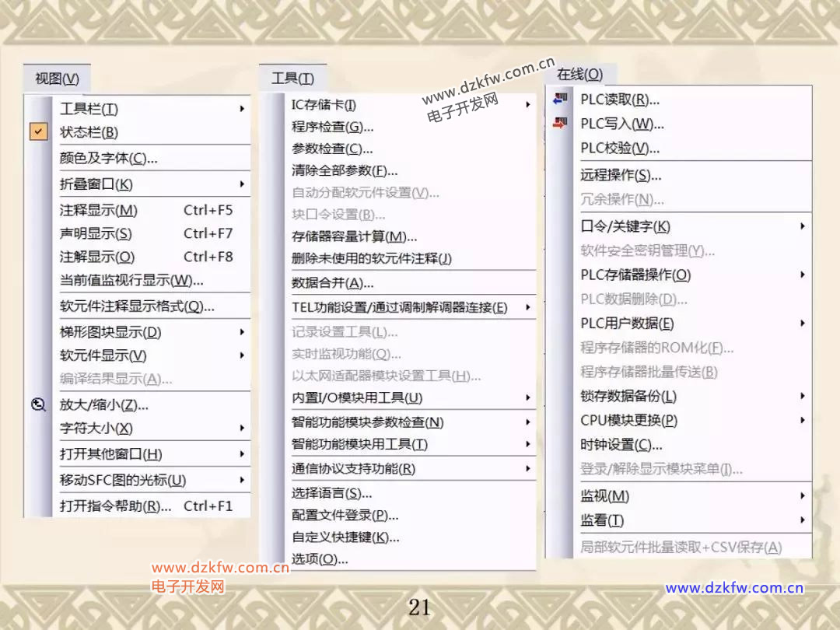The width and height of the screenshot is (840, 630).
Task: Select 颜色及字体 menu entry
Action: click(108, 159)
